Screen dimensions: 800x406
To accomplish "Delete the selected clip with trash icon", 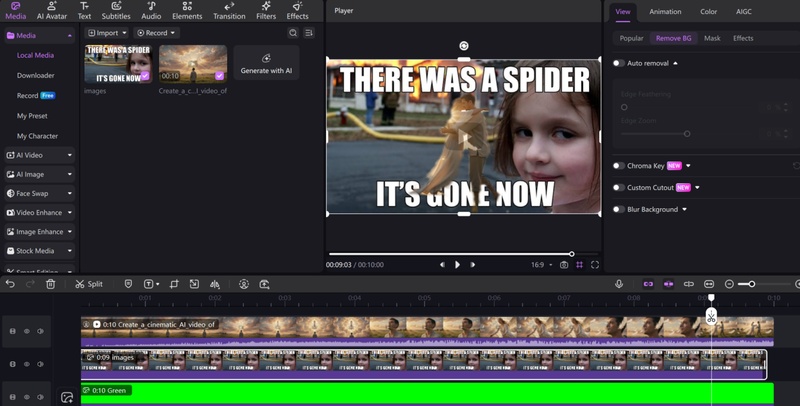I will point(51,284).
